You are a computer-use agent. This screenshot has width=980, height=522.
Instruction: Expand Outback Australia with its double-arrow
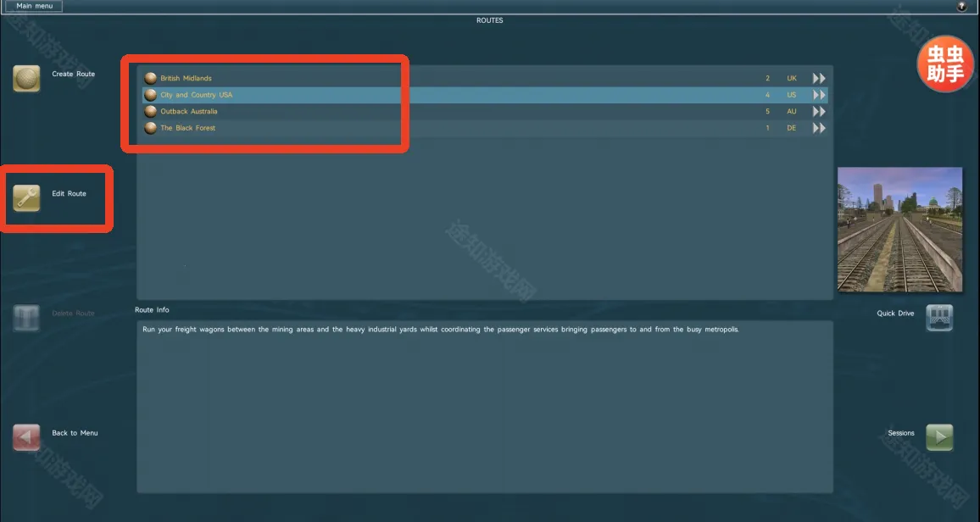[819, 111]
